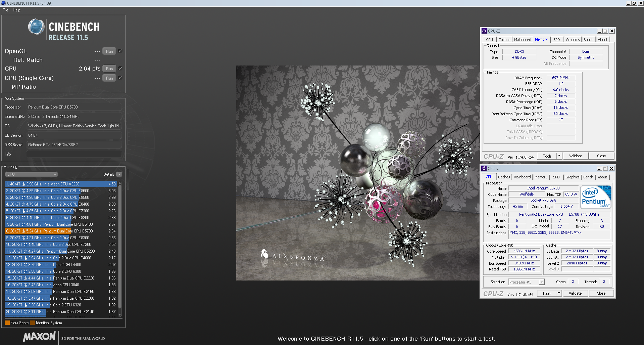The height and width of the screenshot is (345, 644).
Task: Open Caches tab in upper CPU-Z window
Action: pos(504,40)
